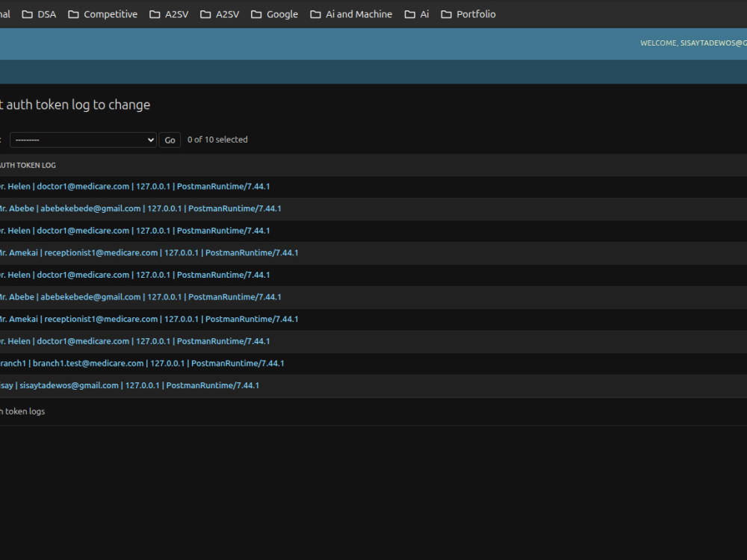Open abebekebede entry directly above a receptionist1 entry
Viewport: 747px width, 560px height.
click(140, 297)
